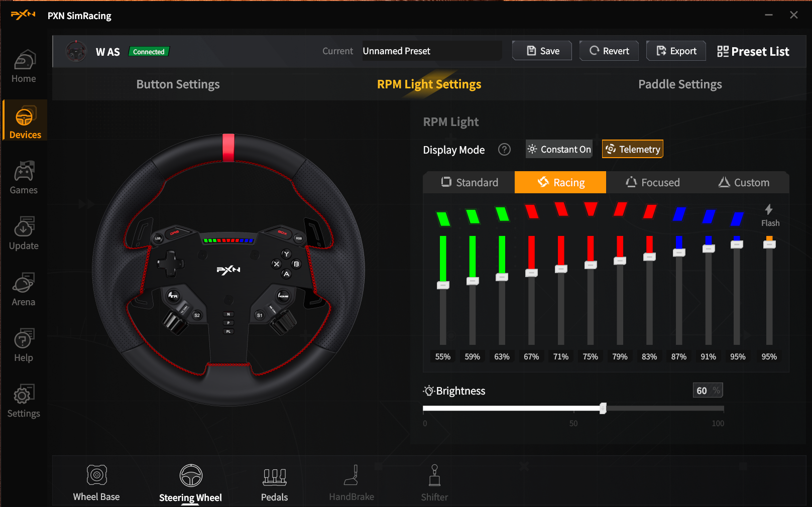Select the Focused RPM light mode
This screenshot has width=812, height=507.
(x=652, y=183)
